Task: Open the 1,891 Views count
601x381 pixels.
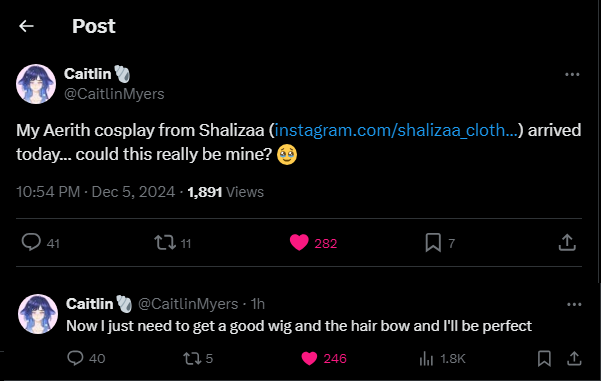Action: click(226, 192)
